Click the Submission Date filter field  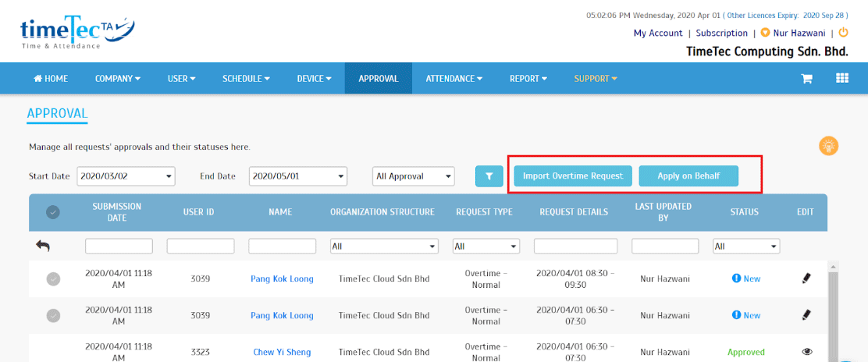tap(119, 247)
